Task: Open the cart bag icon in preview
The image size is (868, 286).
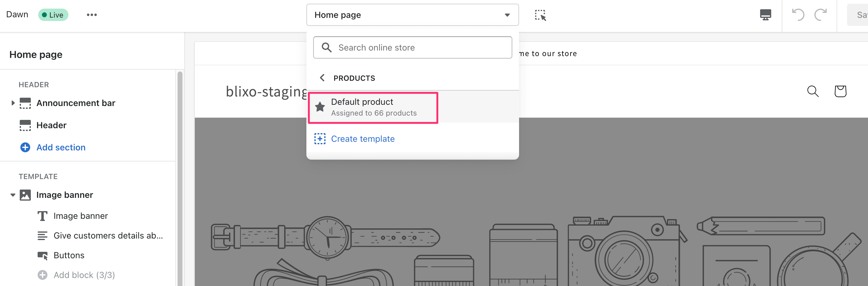Action: click(x=840, y=91)
